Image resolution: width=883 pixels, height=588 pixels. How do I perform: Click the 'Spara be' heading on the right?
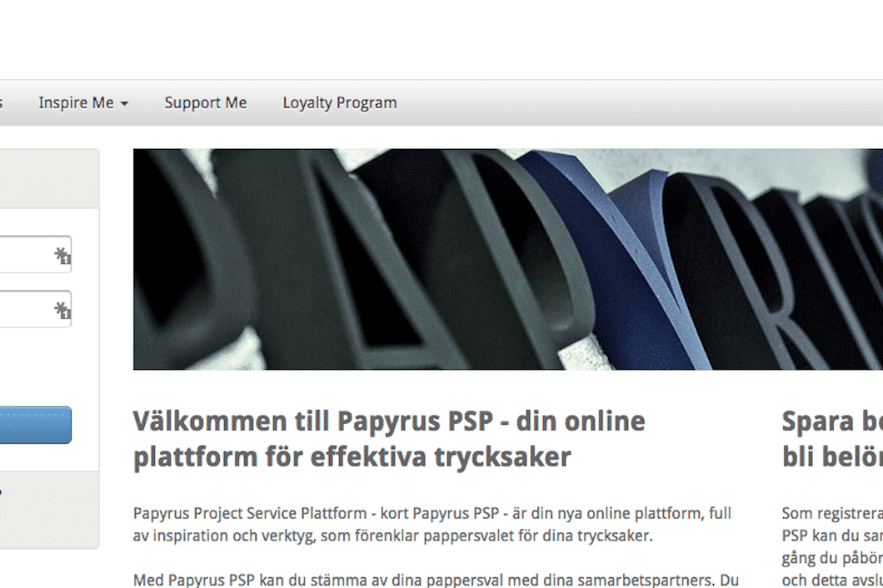coord(832,439)
